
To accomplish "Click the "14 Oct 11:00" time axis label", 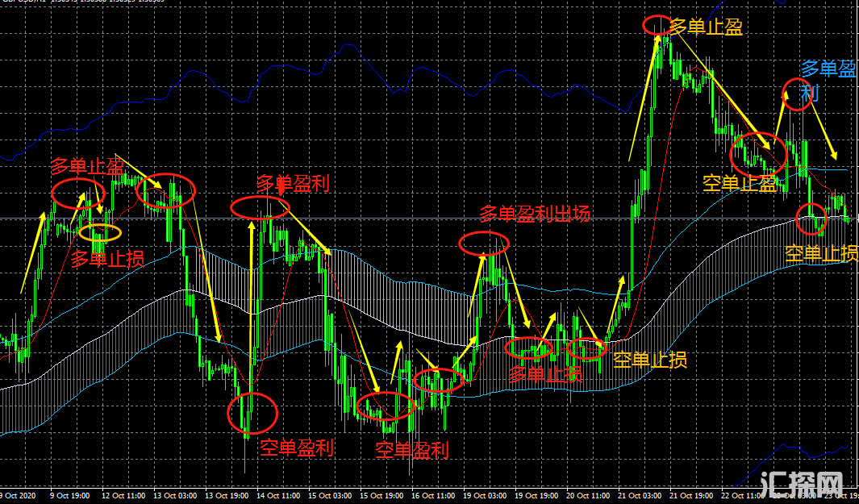I will (278, 496).
